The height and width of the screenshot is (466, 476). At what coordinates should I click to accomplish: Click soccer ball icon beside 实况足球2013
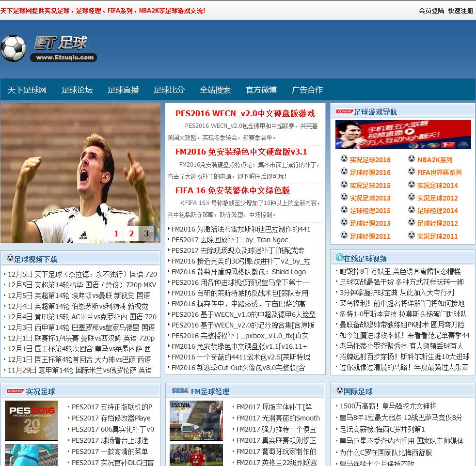tap(344, 197)
